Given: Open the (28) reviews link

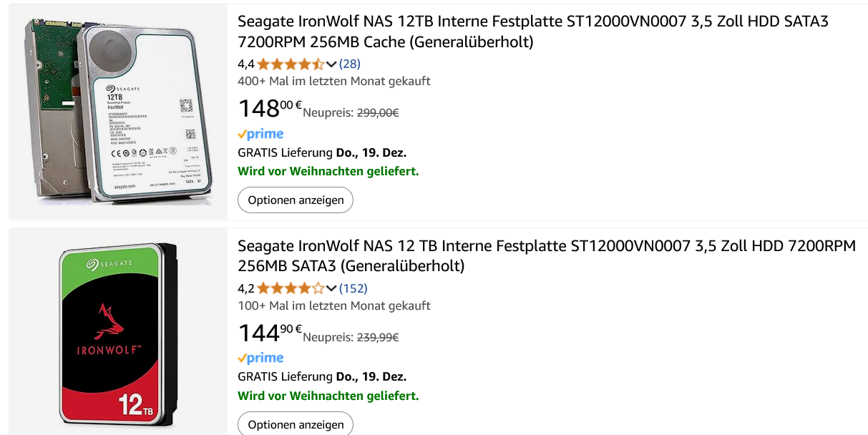Looking at the screenshot, I should click(350, 64).
